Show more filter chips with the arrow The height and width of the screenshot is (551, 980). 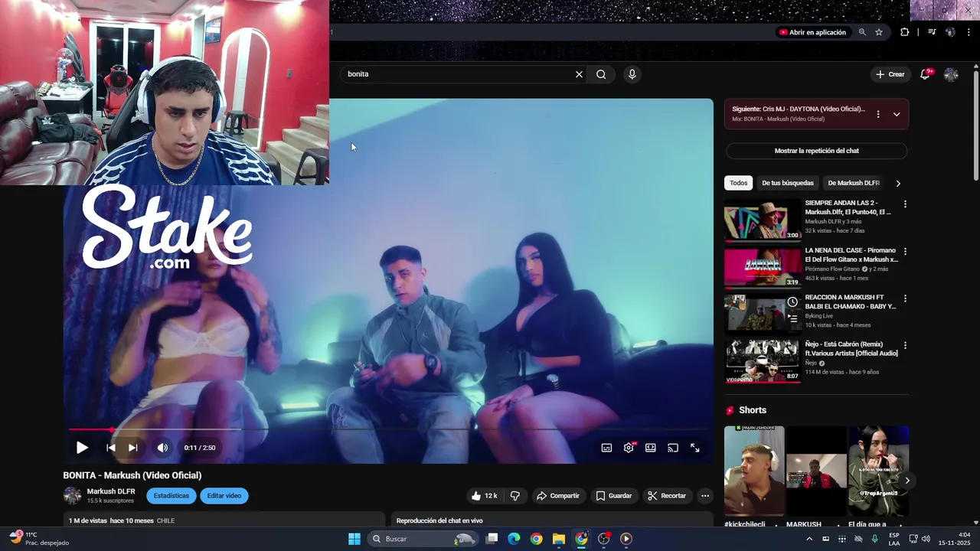pyautogui.click(x=898, y=183)
